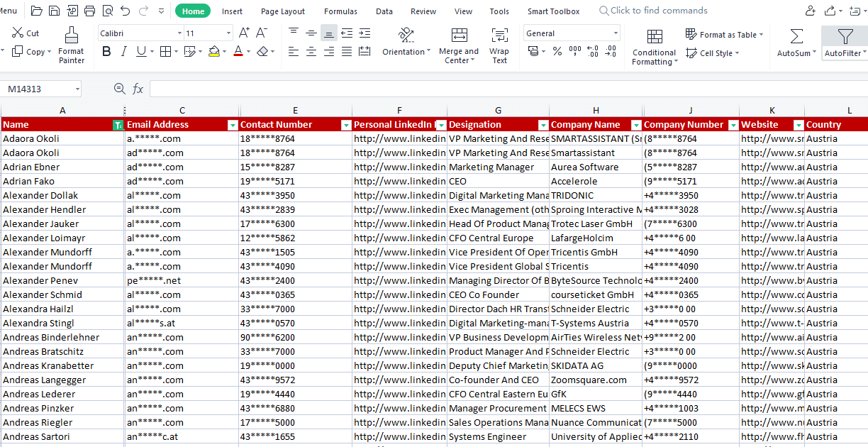Click the formula bar fx Insert Function icon
This screenshot has width=868, height=447.
[138, 89]
